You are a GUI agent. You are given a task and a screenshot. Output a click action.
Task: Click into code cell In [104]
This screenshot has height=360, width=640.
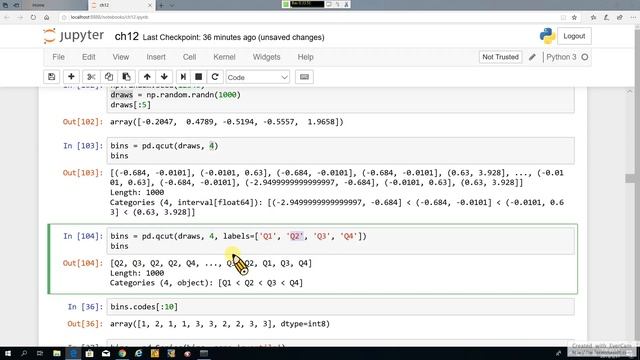click(340, 241)
